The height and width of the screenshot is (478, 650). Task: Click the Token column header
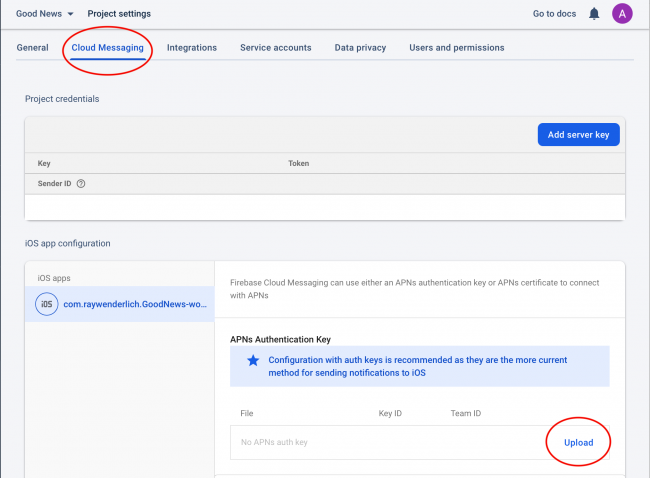tap(298, 163)
